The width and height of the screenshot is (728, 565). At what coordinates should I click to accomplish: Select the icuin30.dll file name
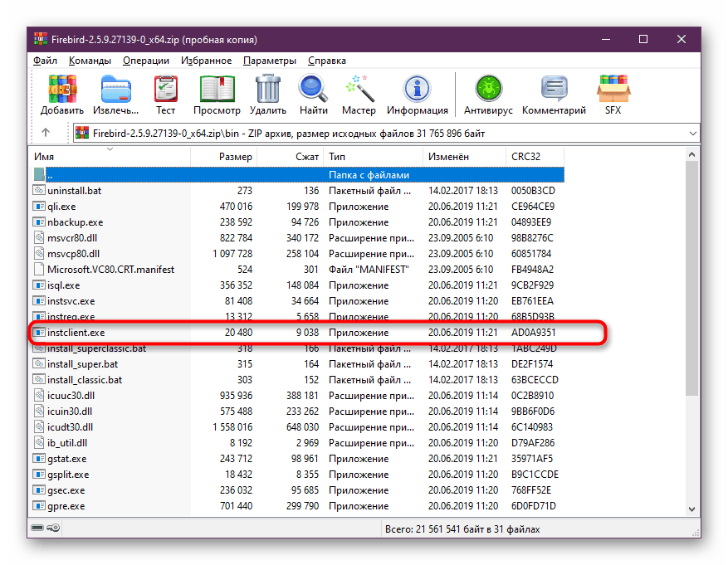coord(70,412)
